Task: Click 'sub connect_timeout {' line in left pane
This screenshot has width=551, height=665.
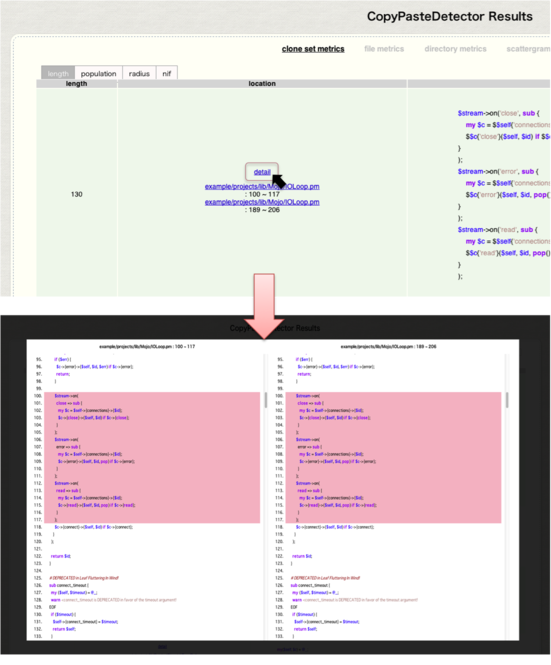Action: pos(69,585)
